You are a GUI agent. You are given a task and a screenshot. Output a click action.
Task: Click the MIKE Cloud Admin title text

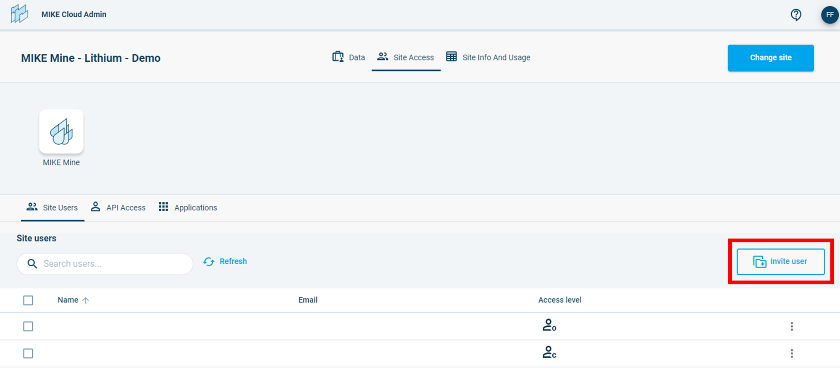pos(74,14)
